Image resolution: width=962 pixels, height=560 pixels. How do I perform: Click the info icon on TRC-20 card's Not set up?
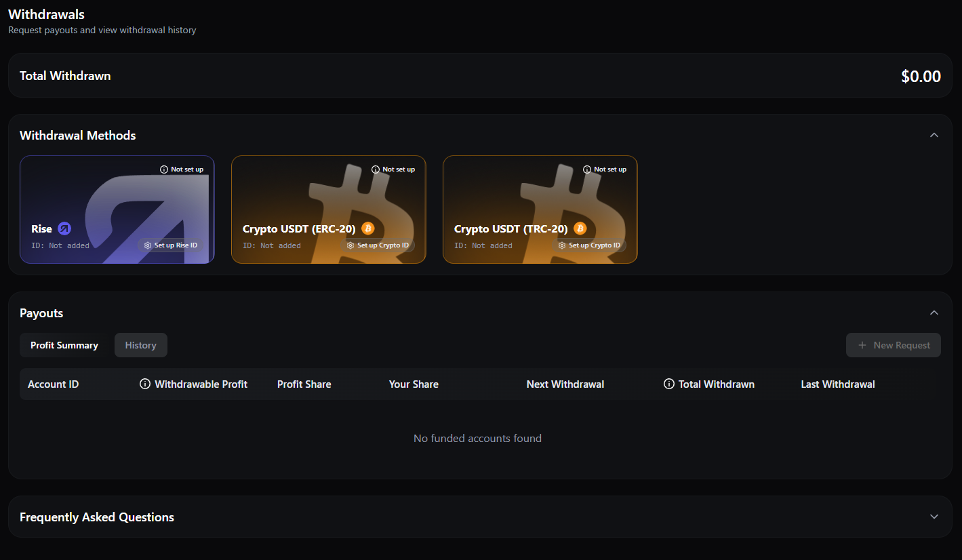coord(587,169)
